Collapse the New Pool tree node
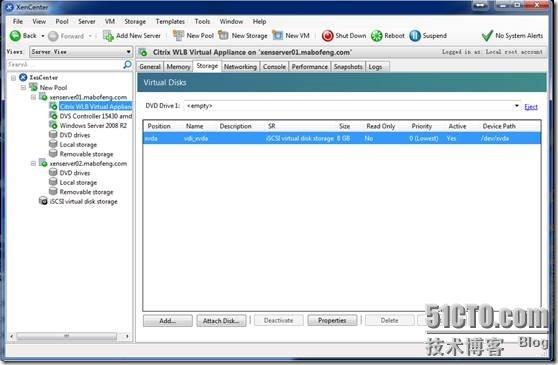The height and width of the screenshot is (365, 558). (x=23, y=88)
